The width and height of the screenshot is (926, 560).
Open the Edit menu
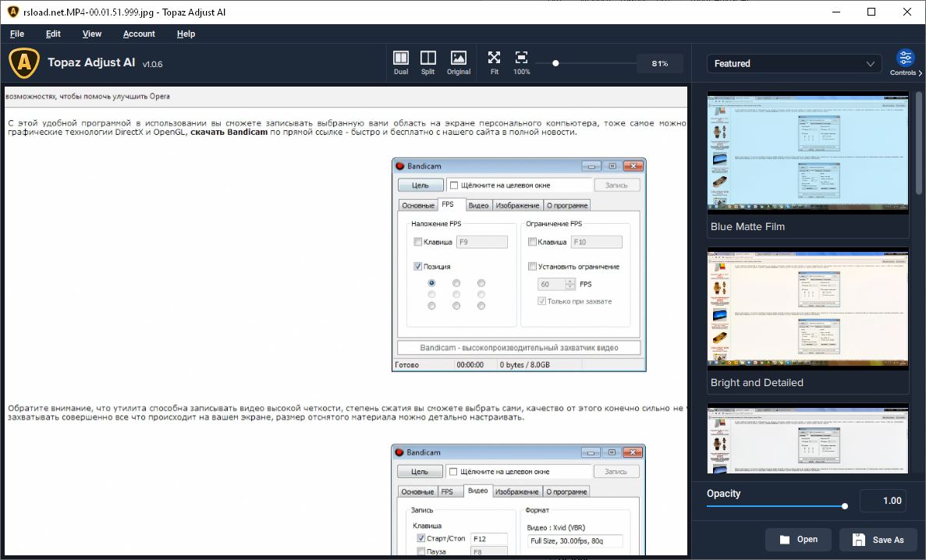click(x=53, y=34)
